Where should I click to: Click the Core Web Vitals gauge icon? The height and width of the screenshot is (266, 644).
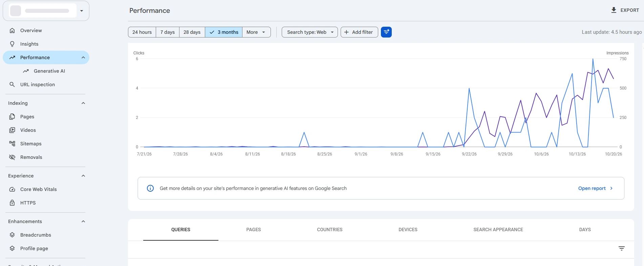tap(12, 189)
